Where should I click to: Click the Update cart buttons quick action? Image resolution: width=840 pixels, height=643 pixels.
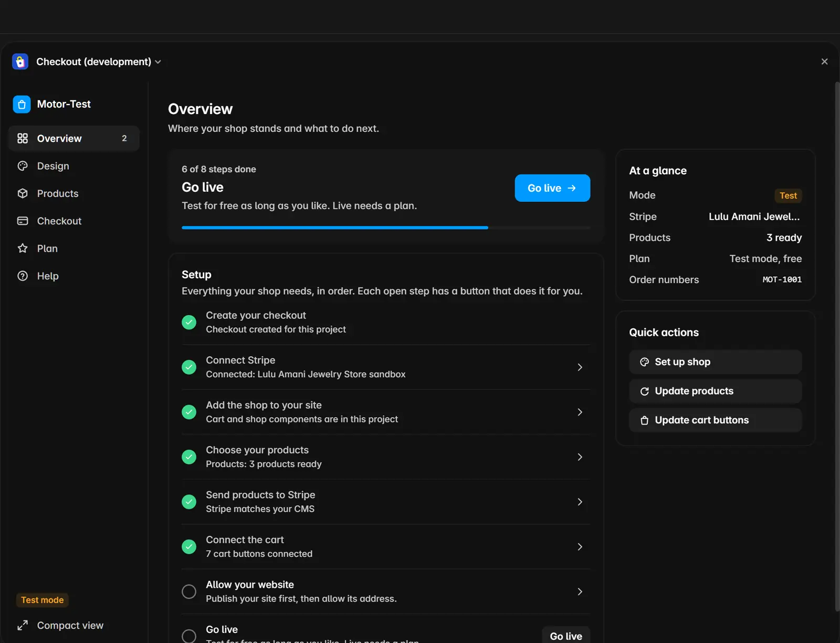[x=715, y=420]
